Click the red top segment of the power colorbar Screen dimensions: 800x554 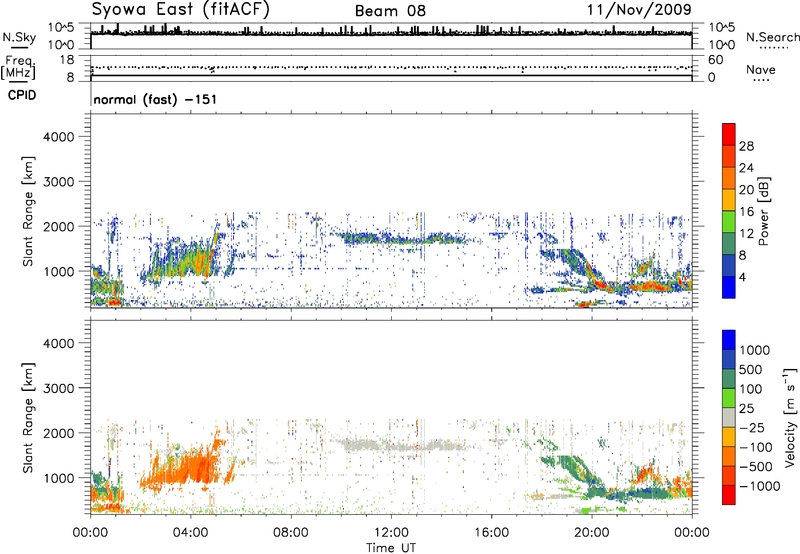(x=729, y=135)
